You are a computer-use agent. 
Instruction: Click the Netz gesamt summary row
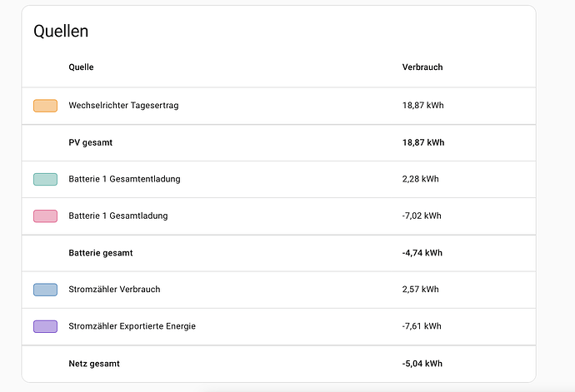pos(278,364)
